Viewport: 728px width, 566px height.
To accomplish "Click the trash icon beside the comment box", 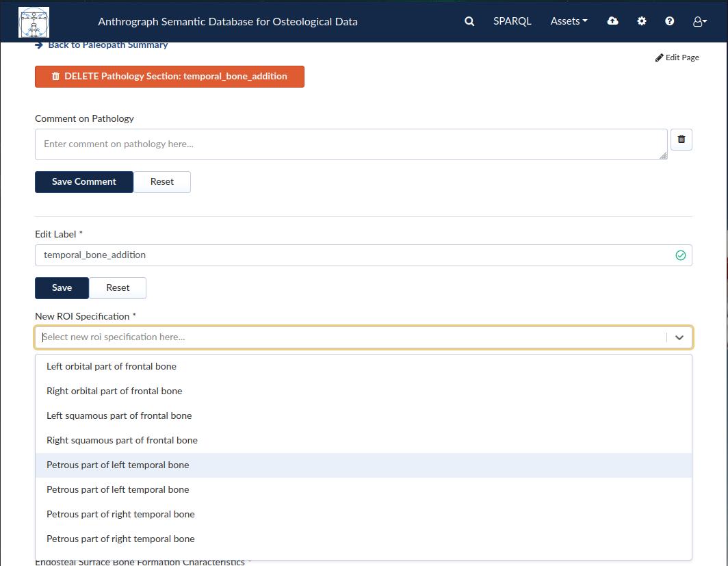I will 681,140.
